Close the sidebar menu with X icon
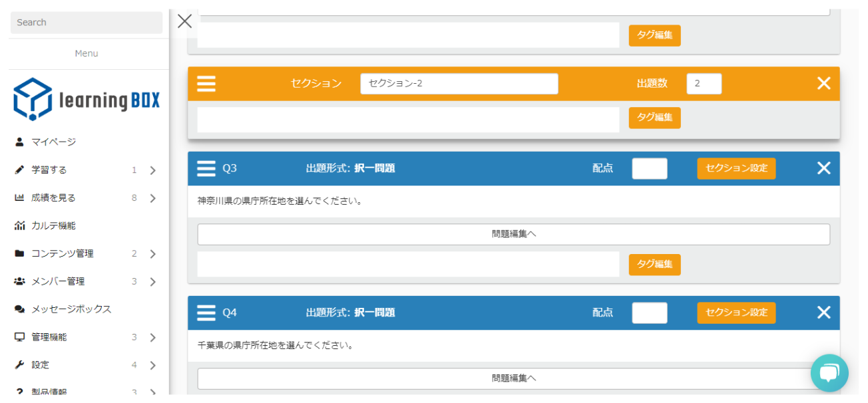868x403 pixels. (x=185, y=21)
